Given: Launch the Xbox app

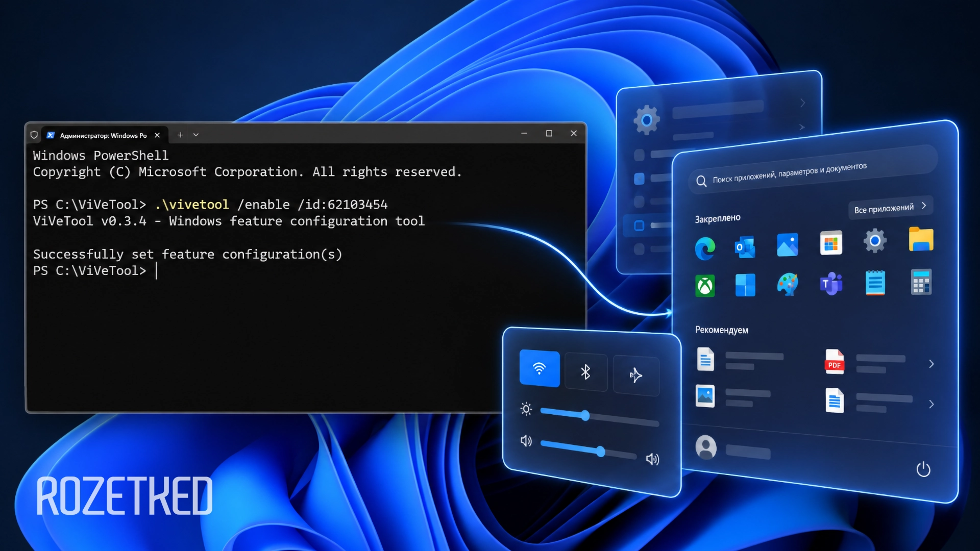Looking at the screenshot, I should [705, 286].
